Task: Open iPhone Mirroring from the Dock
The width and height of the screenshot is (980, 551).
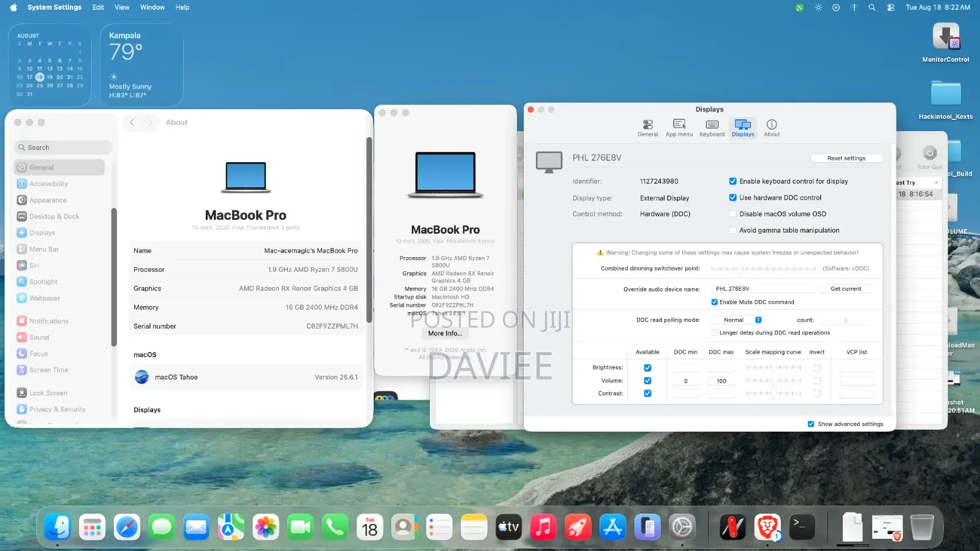Action: [x=647, y=527]
